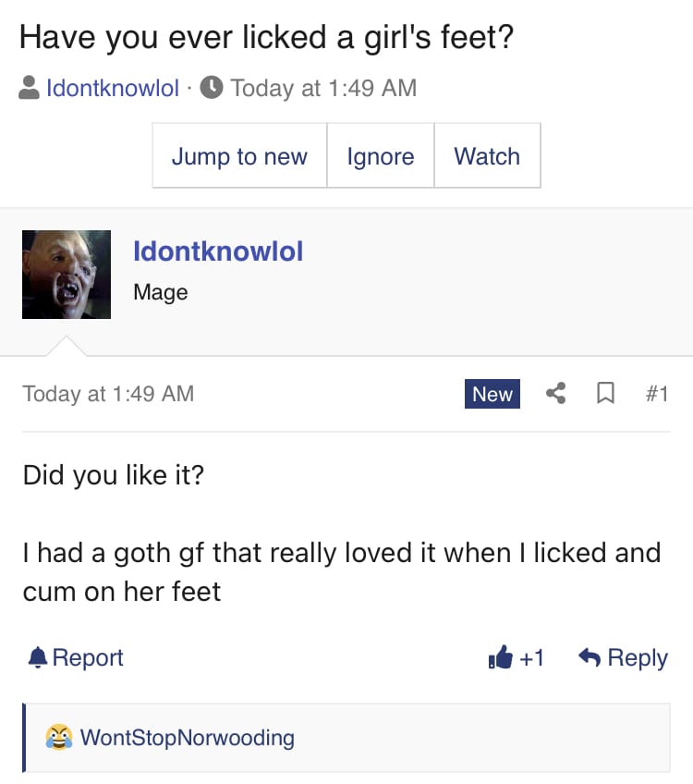Click the thumbs-up +1 like icon
Image resolution: width=693 pixels, height=784 pixels.
click(x=501, y=657)
